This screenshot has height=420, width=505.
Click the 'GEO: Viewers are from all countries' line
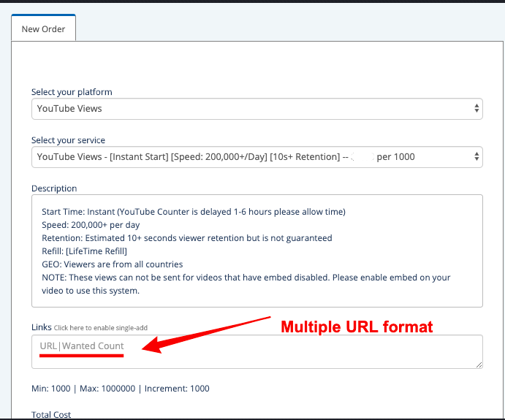coord(113,264)
